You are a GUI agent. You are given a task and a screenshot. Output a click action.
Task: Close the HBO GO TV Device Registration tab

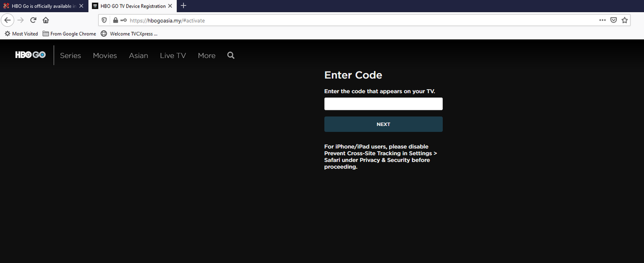point(171,6)
